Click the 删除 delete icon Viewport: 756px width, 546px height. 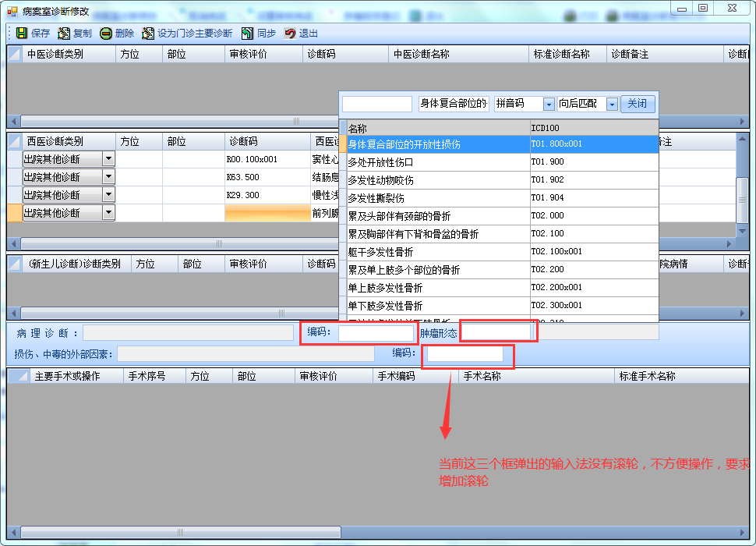pyautogui.click(x=106, y=34)
